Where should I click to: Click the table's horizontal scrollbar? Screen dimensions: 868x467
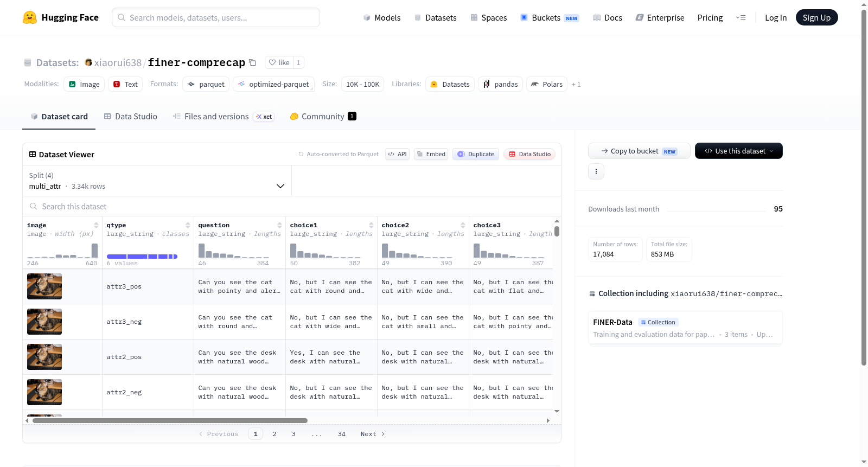point(170,420)
